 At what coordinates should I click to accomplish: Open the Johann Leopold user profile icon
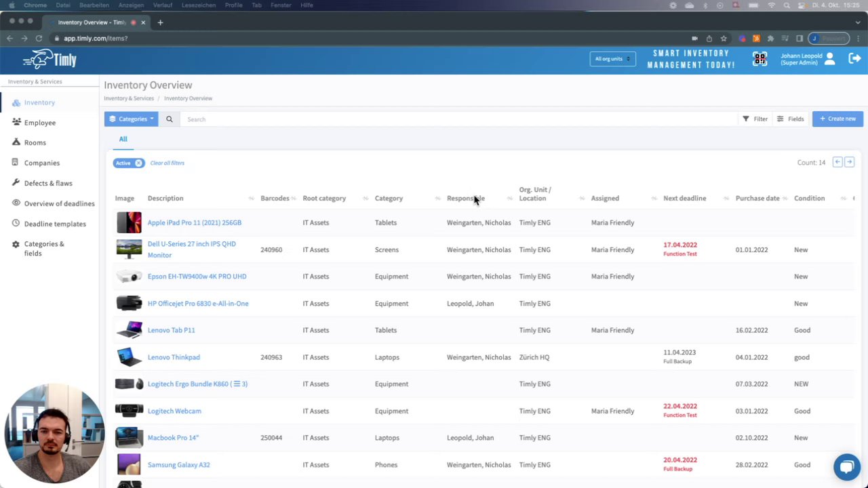click(x=829, y=59)
